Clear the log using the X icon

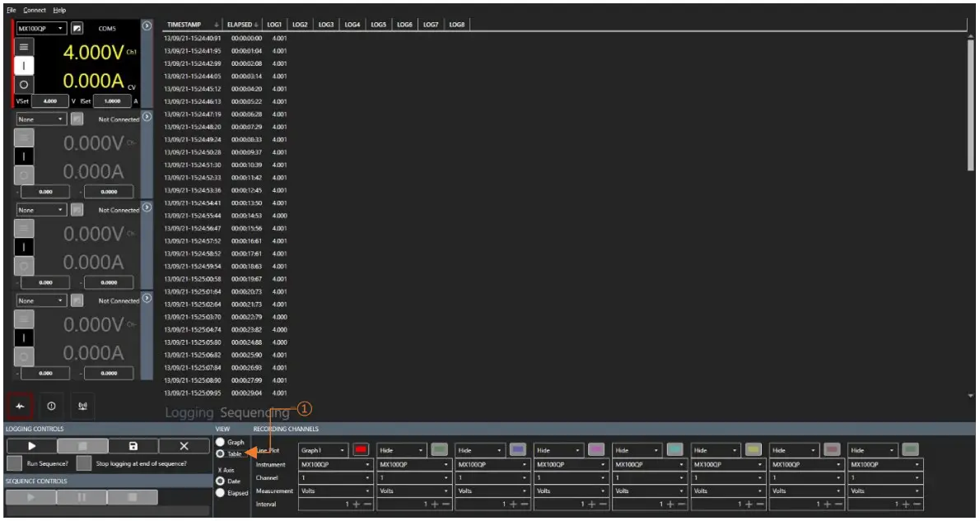[x=184, y=446]
